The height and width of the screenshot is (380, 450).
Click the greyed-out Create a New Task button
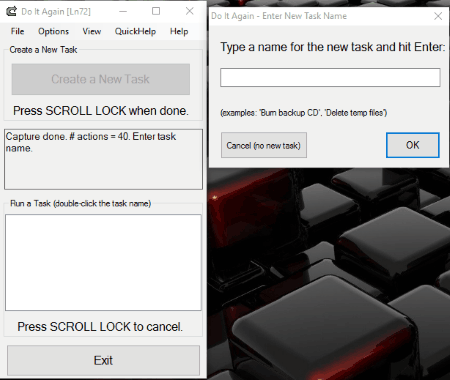[x=101, y=79]
